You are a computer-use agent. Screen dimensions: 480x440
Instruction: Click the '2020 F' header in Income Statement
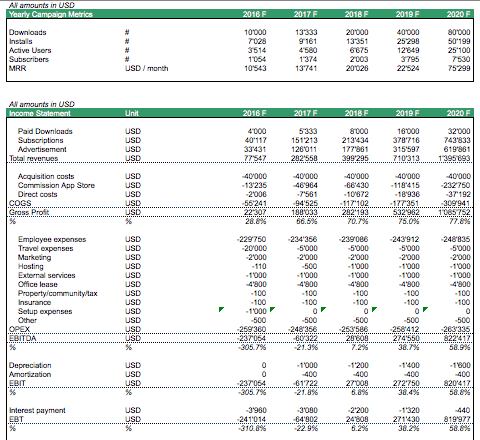(458, 113)
